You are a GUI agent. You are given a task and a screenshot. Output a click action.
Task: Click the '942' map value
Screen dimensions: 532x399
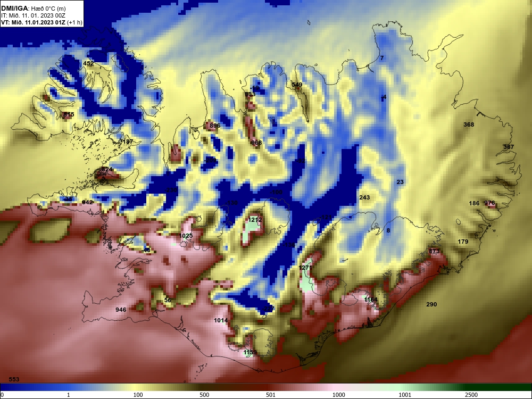87,202
